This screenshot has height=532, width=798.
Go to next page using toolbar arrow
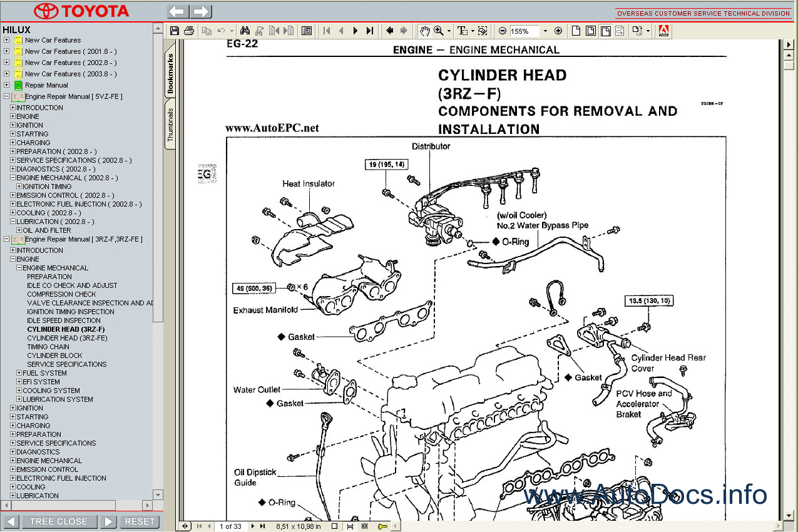pyautogui.click(x=356, y=31)
